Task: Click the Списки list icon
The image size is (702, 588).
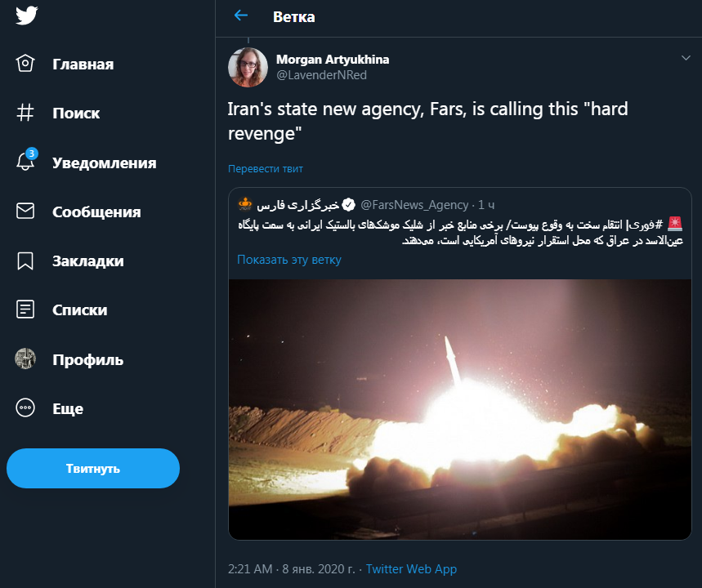Action: (25, 310)
